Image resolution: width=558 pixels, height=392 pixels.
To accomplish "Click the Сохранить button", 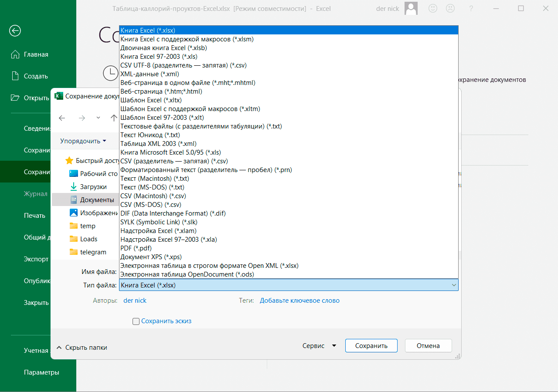I will (371, 346).
